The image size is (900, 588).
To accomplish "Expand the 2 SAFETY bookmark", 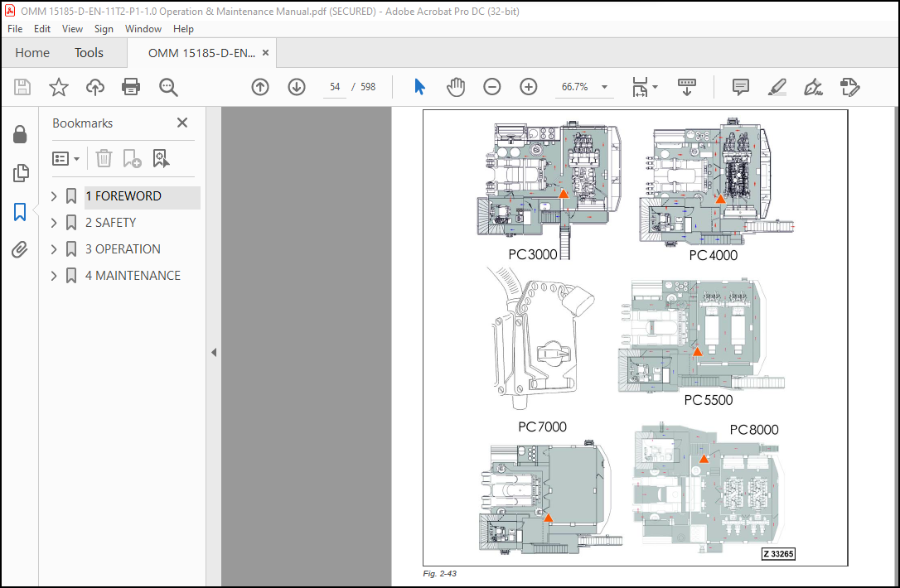I will click(x=54, y=223).
